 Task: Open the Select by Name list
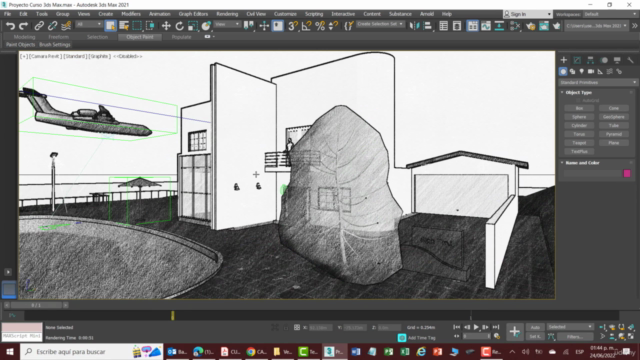click(x=124, y=26)
